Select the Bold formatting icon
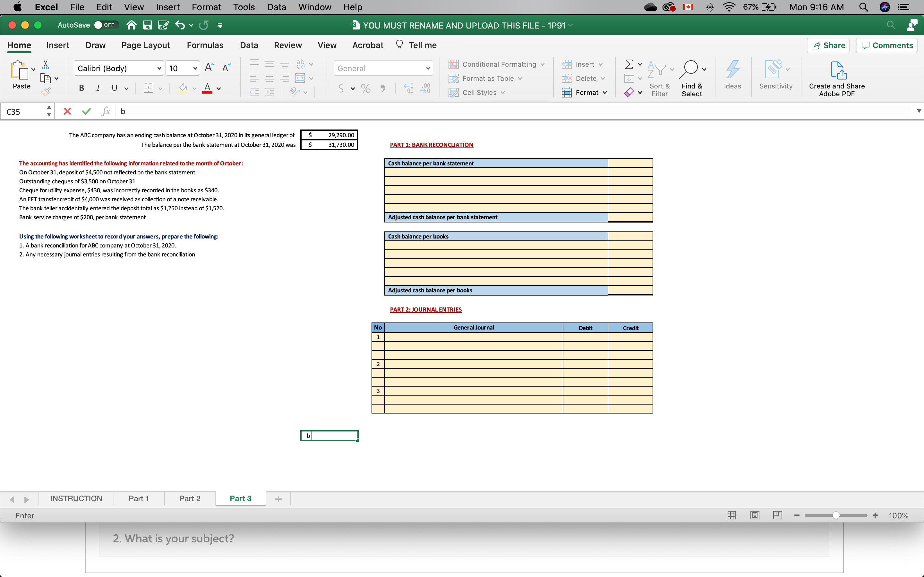 click(81, 88)
